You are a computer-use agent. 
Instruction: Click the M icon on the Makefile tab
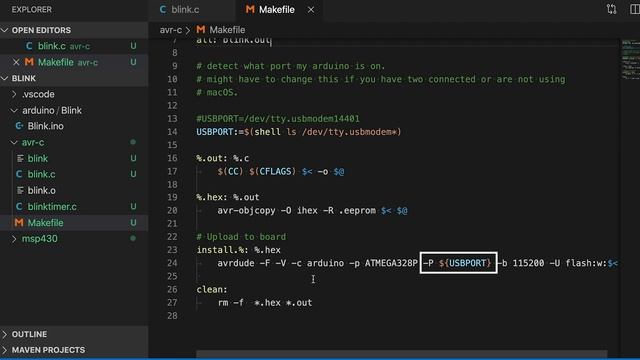(x=250, y=9)
